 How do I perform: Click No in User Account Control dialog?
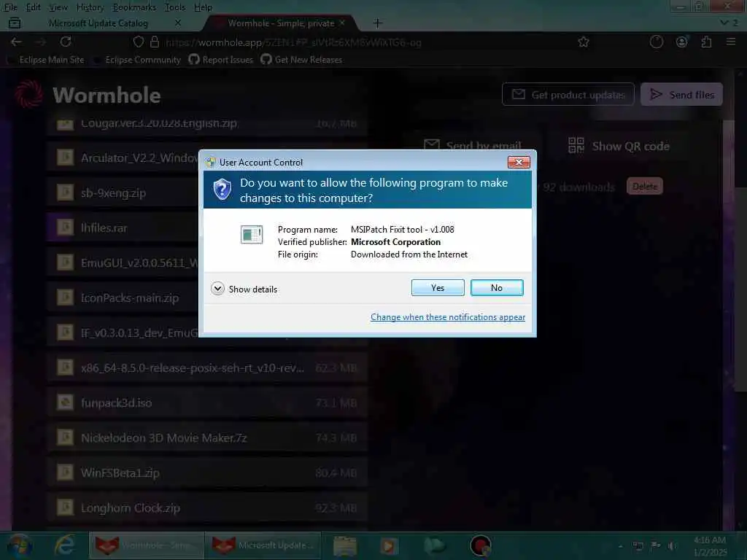point(496,287)
